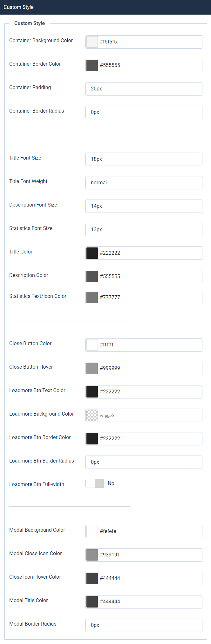Click the Statistics Text/Icon Color swatch

(x=92, y=298)
